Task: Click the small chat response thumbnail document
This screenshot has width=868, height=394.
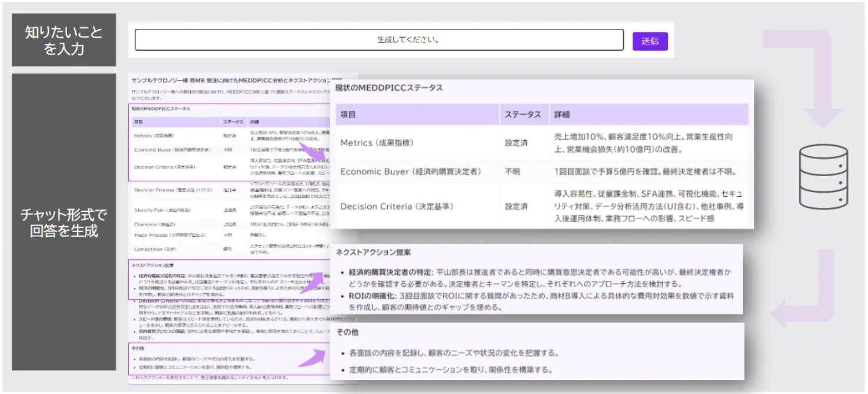Action: tap(242, 229)
